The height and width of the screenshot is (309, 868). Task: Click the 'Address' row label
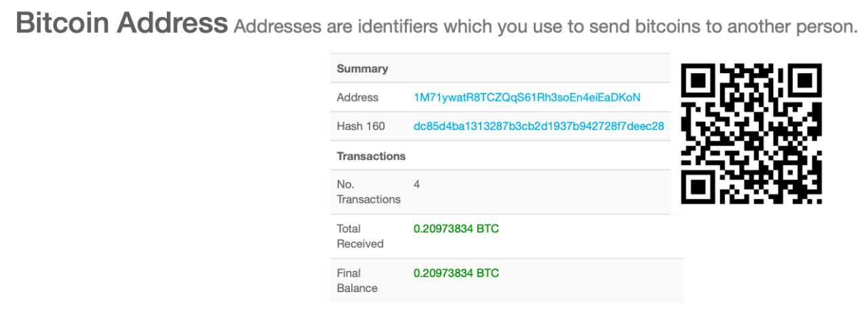[357, 98]
